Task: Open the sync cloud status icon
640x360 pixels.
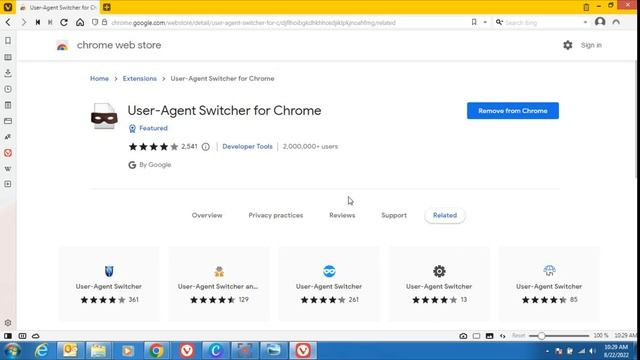Action: (x=36, y=336)
